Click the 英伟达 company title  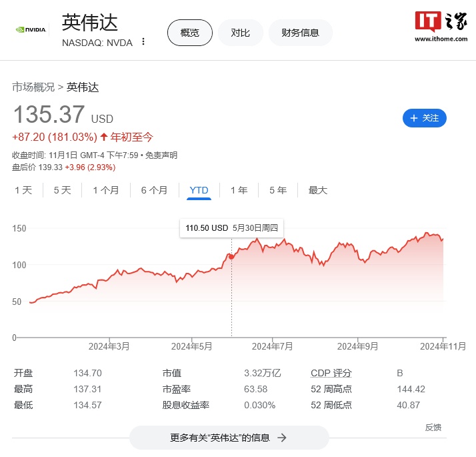coord(89,23)
